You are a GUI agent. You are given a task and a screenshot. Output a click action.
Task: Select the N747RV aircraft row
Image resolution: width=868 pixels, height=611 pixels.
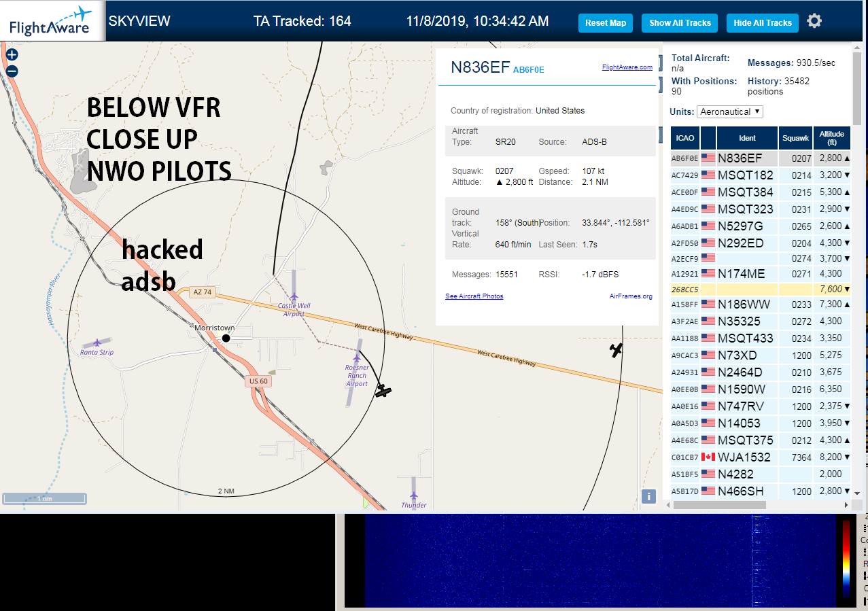[760, 406]
